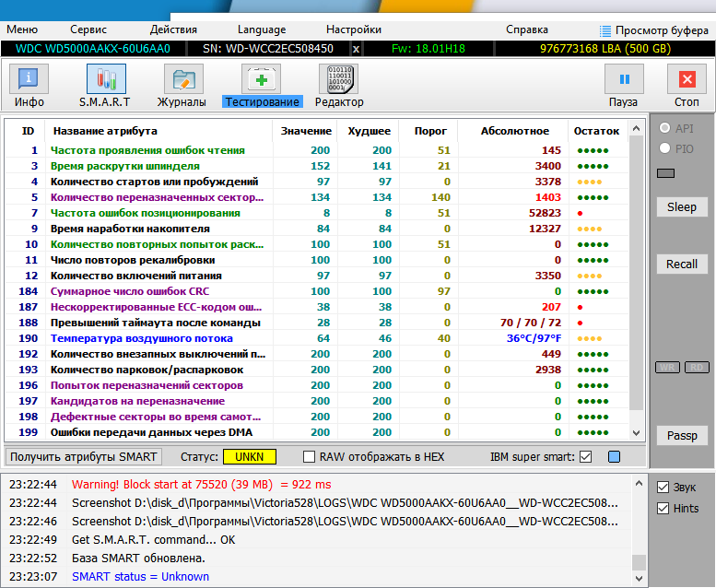Click the Получить атрибуты SMART button
The height and width of the screenshot is (588, 716).
(84, 457)
